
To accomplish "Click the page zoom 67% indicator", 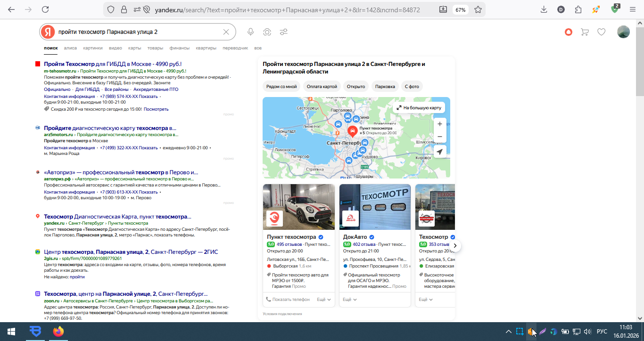I will pyautogui.click(x=460, y=9).
